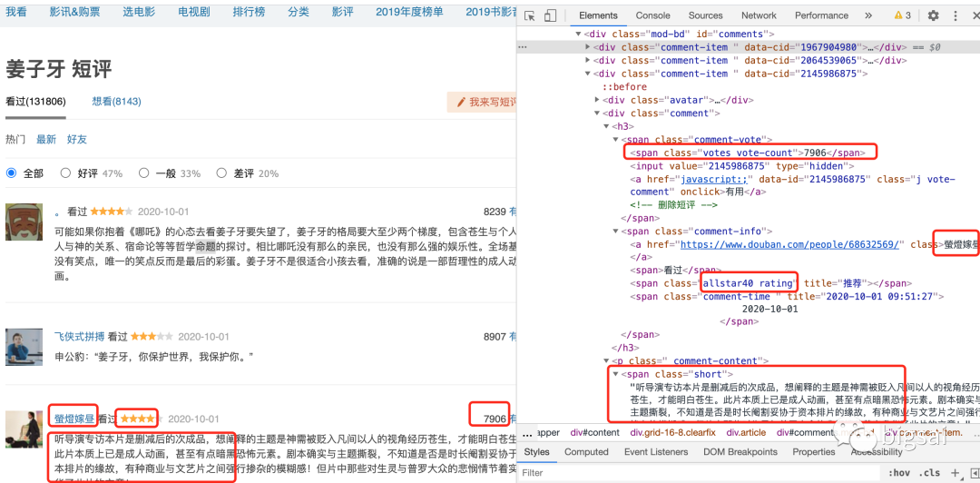Screen dimensions: 980x483
Task: Switch to the Network tab
Action: tap(759, 15)
